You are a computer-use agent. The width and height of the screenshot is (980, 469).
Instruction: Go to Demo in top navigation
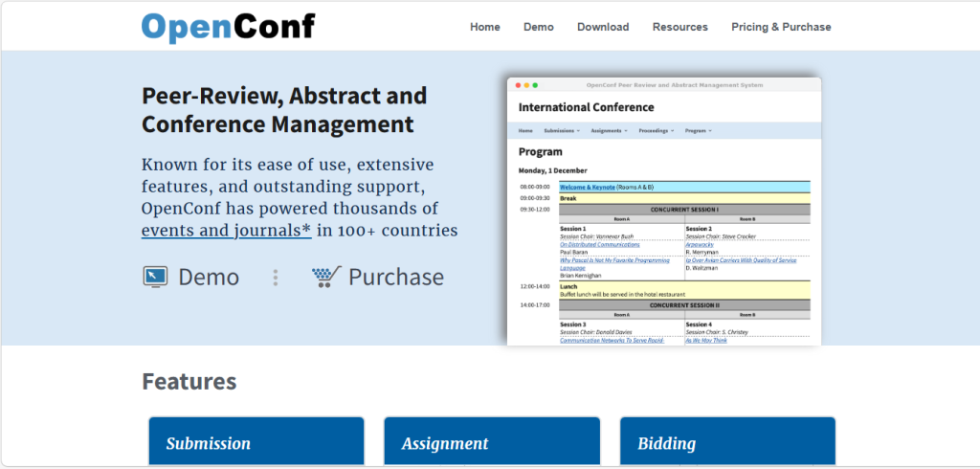539,27
